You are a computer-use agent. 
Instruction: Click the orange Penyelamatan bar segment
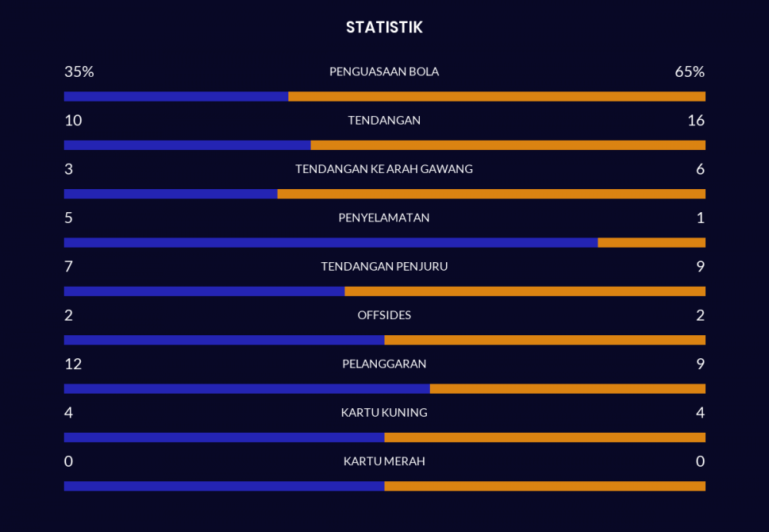651,243
